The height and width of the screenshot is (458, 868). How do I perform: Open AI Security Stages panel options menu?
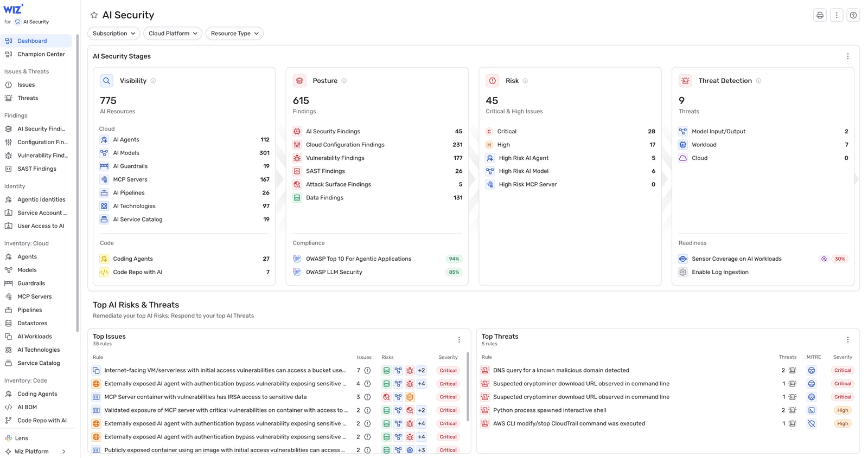[x=848, y=56]
